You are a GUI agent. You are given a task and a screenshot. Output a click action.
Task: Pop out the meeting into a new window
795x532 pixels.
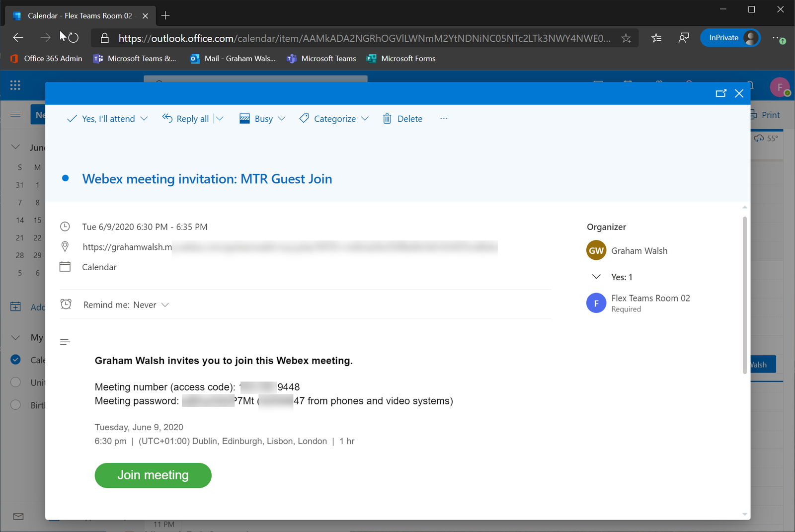coord(721,93)
